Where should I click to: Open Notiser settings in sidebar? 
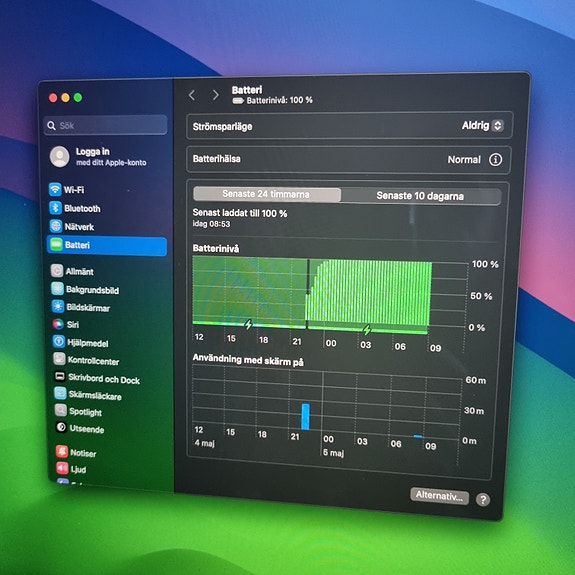[76, 452]
